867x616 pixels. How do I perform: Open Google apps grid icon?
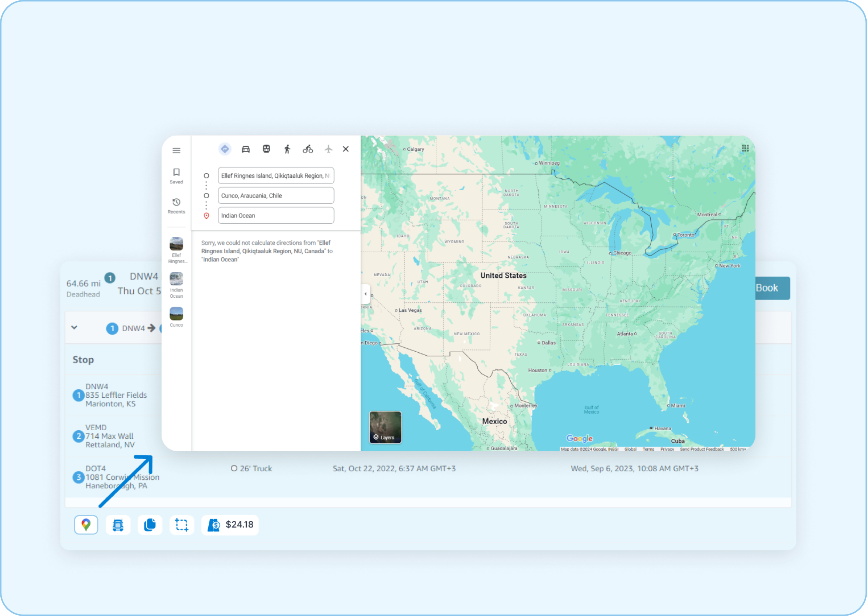pos(745,148)
